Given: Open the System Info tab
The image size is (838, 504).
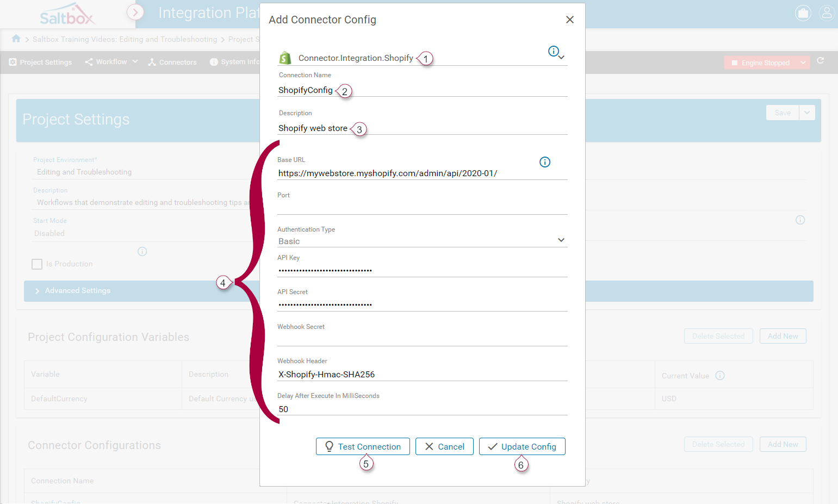Looking at the screenshot, I should click(x=235, y=62).
